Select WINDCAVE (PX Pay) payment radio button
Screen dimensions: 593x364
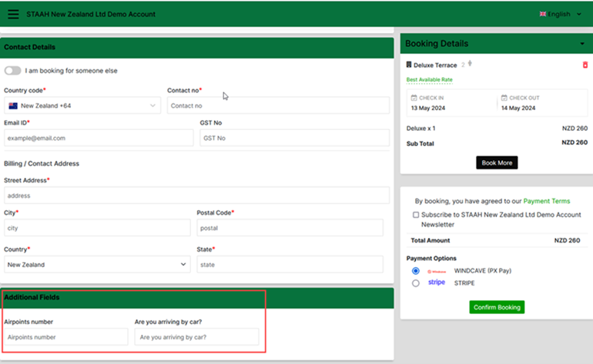click(416, 272)
